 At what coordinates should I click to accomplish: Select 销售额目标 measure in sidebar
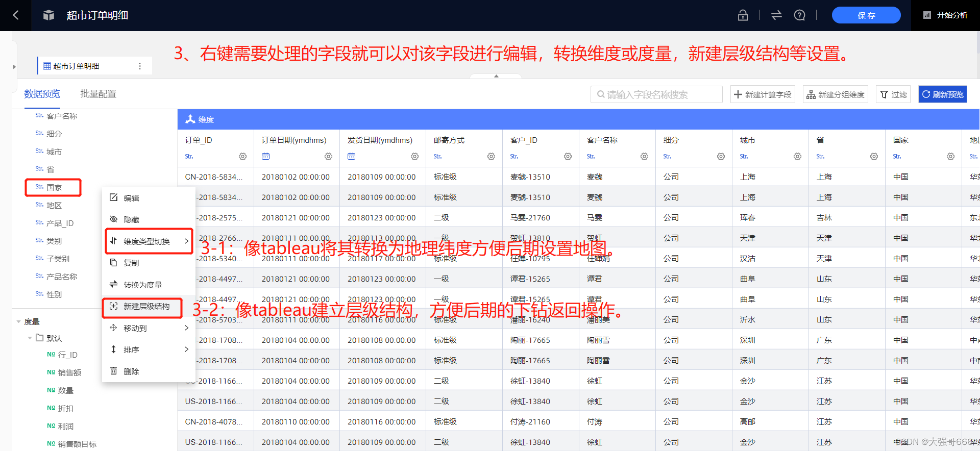tap(77, 444)
